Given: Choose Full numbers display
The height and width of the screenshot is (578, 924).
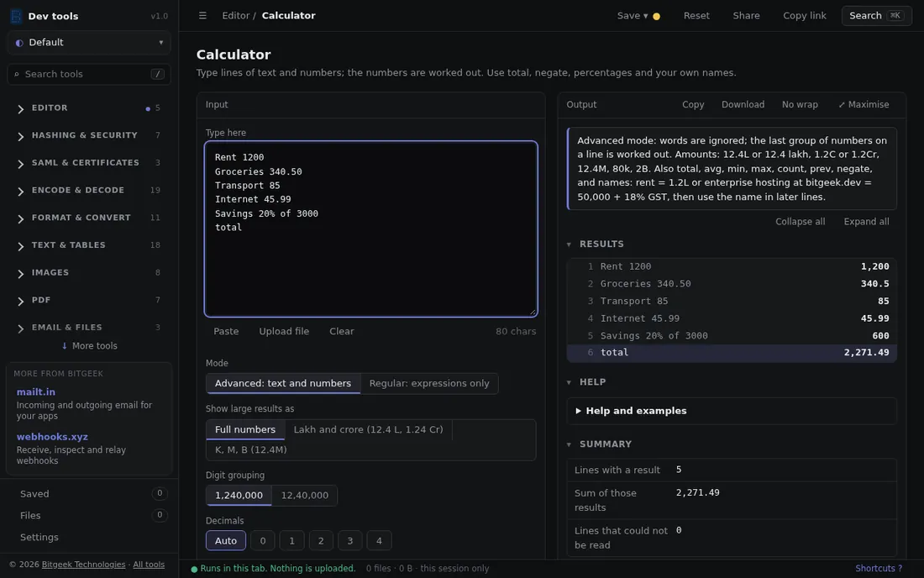Looking at the screenshot, I should pos(245,429).
